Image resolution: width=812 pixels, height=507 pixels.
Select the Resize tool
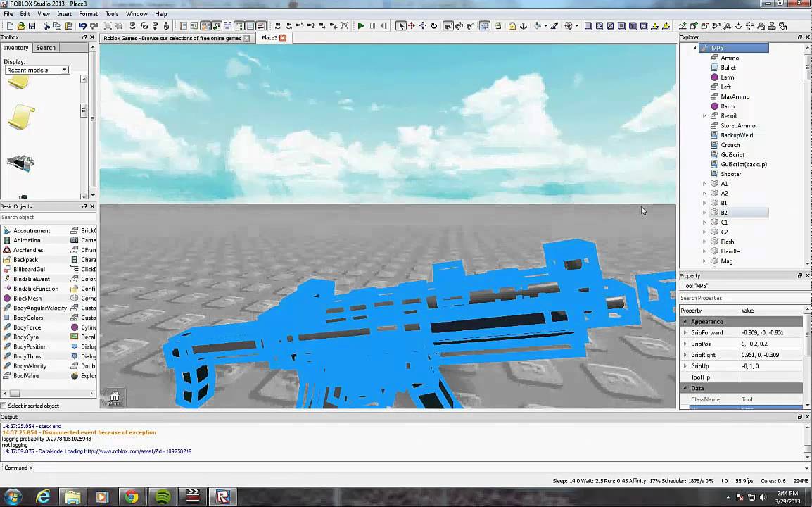coord(423,25)
